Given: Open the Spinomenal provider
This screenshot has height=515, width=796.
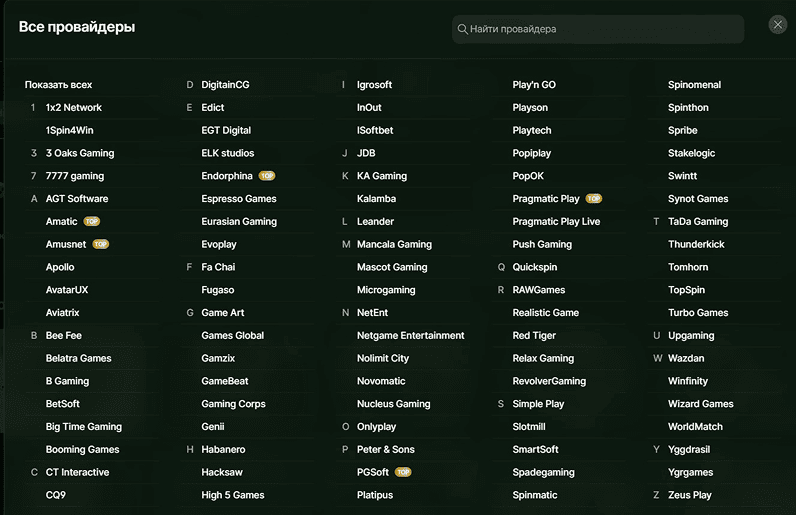Looking at the screenshot, I should coord(694,85).
